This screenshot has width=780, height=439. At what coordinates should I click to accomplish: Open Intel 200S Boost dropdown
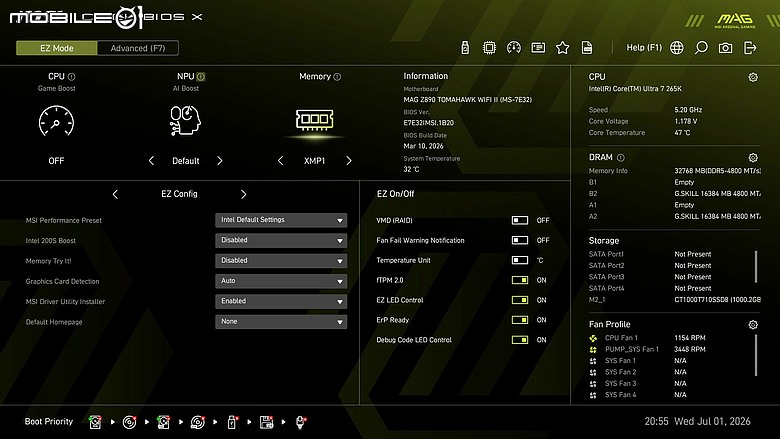tap(281, 240)
